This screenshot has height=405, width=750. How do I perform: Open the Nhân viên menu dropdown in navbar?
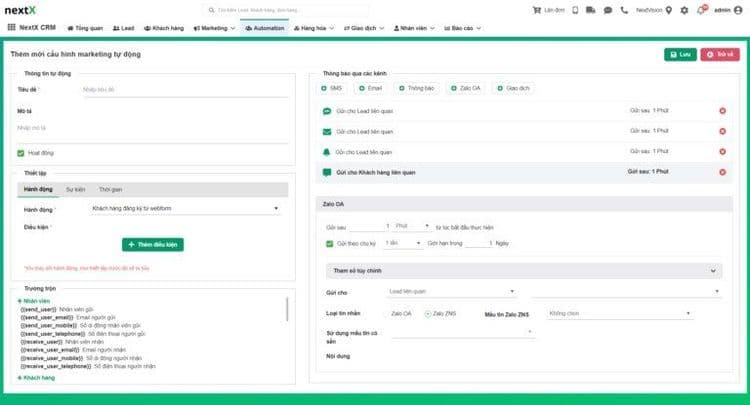pos(414,28)
